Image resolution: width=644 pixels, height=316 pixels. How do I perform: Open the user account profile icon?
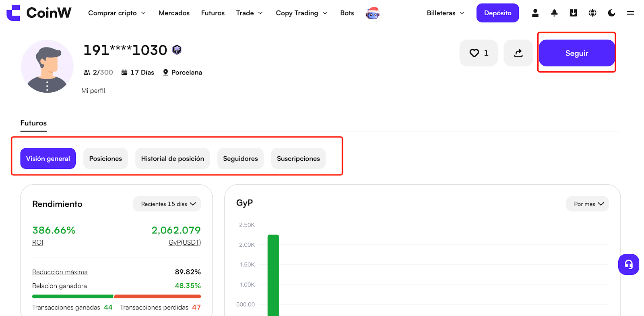coord(535,13)
